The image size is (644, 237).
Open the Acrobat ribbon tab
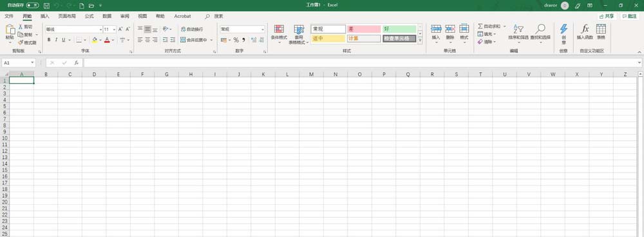tap(182, 16)
